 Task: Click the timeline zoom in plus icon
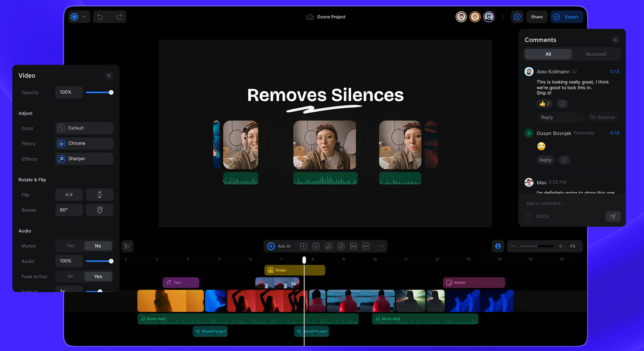pyautogui.click(x=560, y=246)
